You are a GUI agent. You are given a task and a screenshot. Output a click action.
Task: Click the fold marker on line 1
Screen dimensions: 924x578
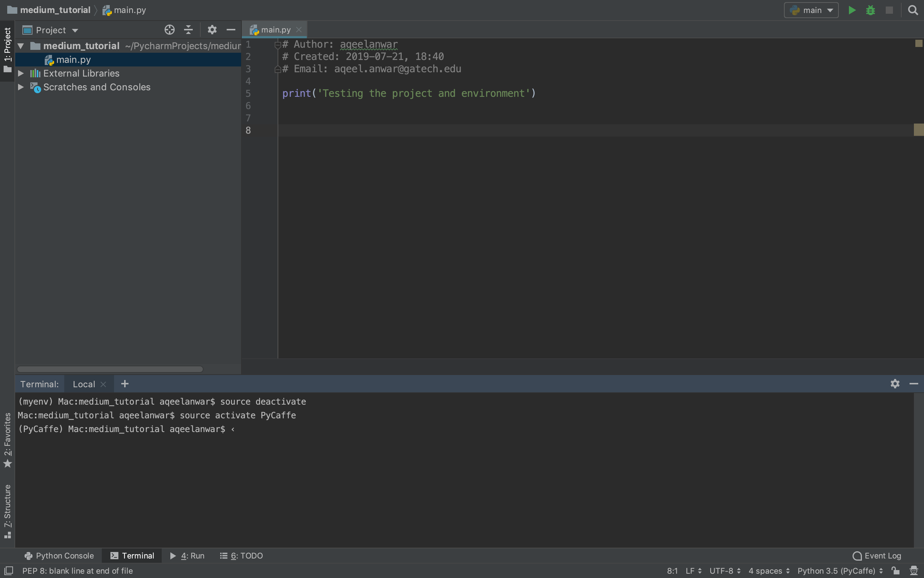(x=278, y=45)
